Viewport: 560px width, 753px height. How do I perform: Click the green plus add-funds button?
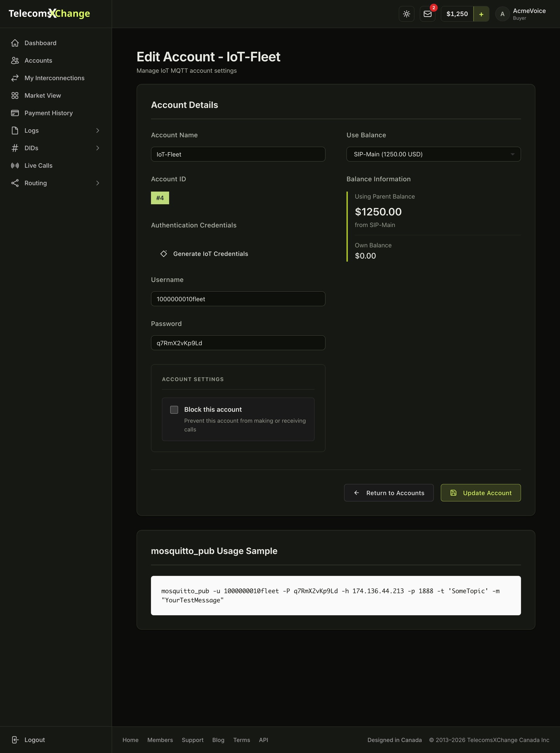coord(481,14)
